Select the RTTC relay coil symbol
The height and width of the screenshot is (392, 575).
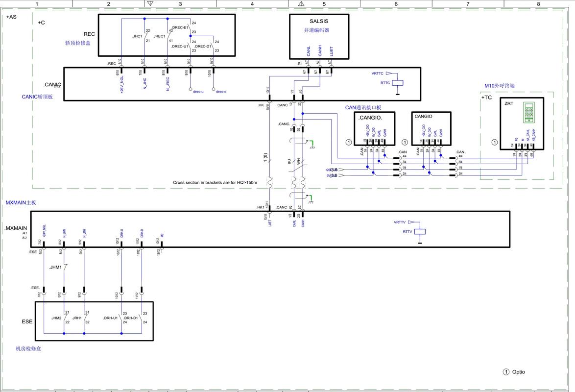tap(399, 83)
